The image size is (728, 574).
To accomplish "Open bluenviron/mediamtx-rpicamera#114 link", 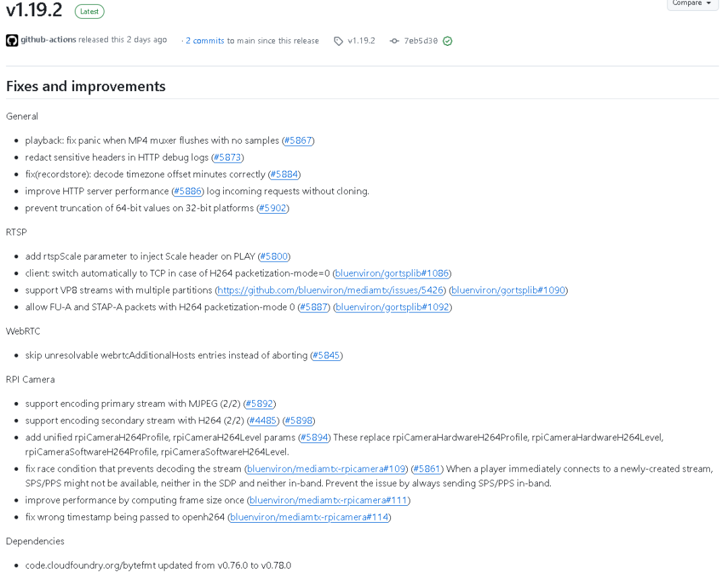I will 309,517.
